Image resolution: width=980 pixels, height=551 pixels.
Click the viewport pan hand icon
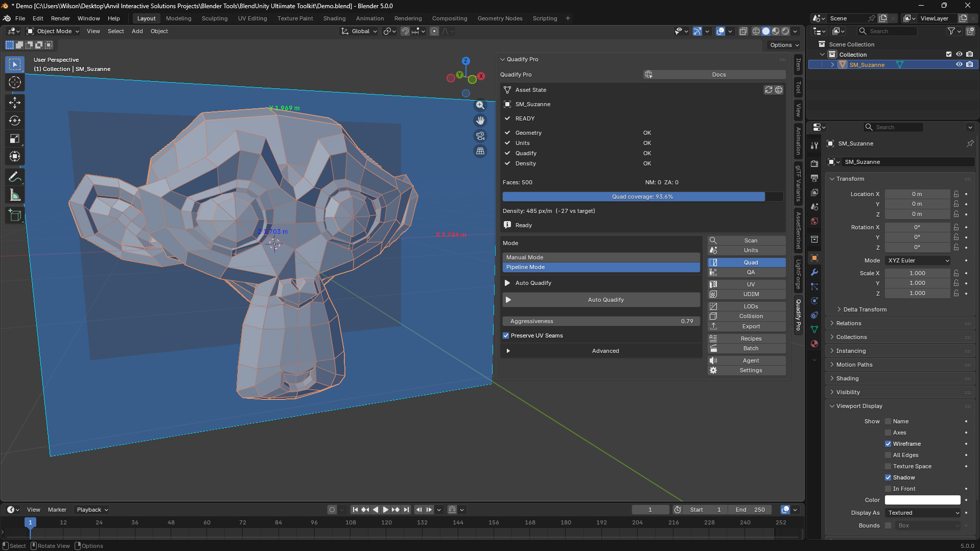pyautogui.click(x=480, y=121)
